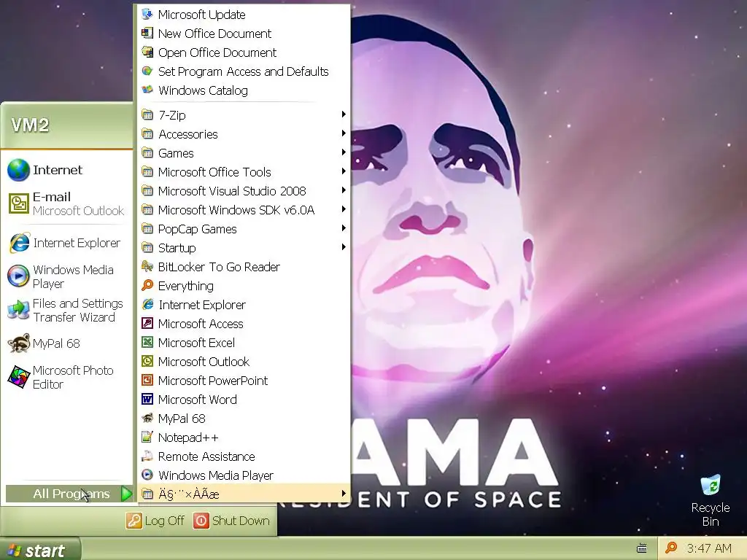Click 'Microsoft Windows SDK v6.0A' folder label
Viewport: 747px width, 560px height.
click(x=236, y=210)
